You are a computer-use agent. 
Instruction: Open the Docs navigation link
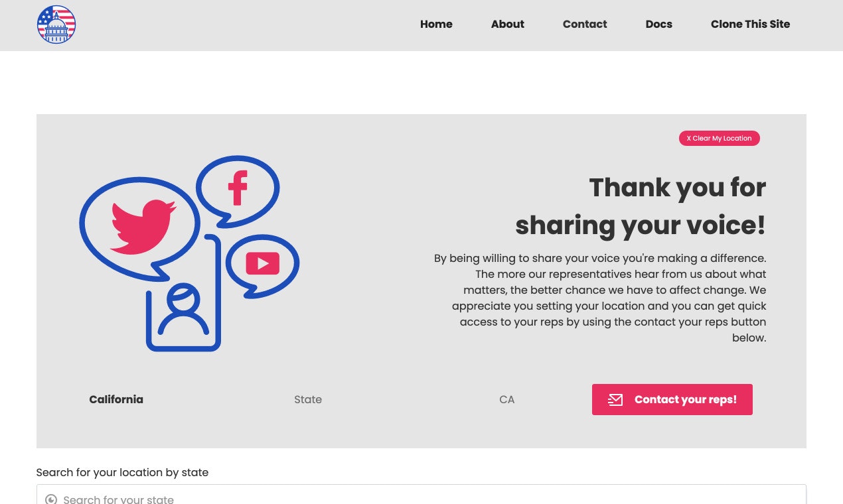tap(658, 24)
